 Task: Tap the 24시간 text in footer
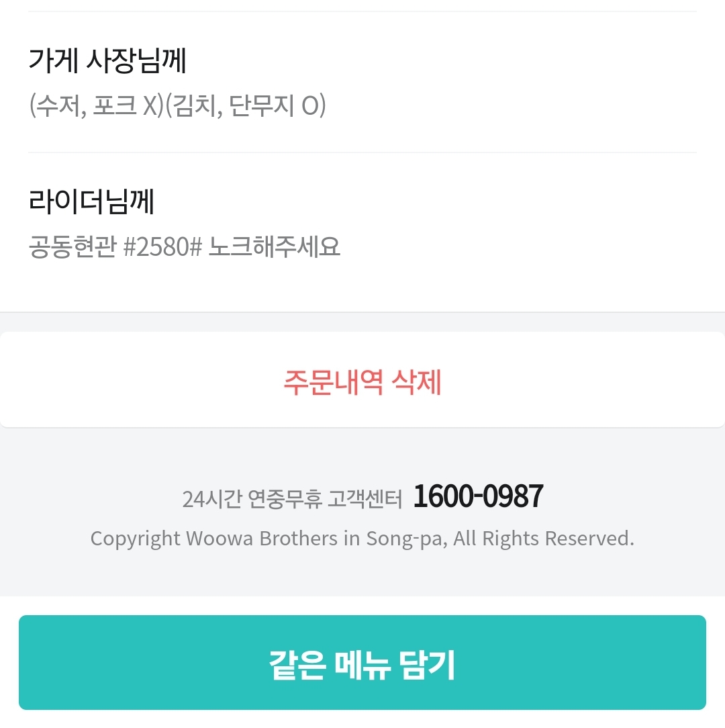click(212, 499)
